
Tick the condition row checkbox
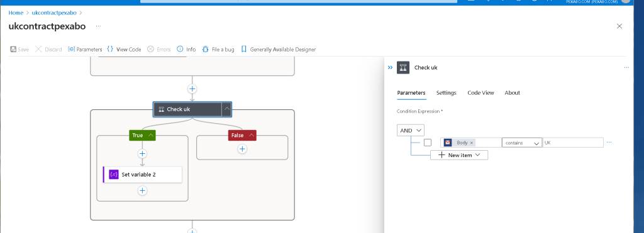[x=428, y=143]
